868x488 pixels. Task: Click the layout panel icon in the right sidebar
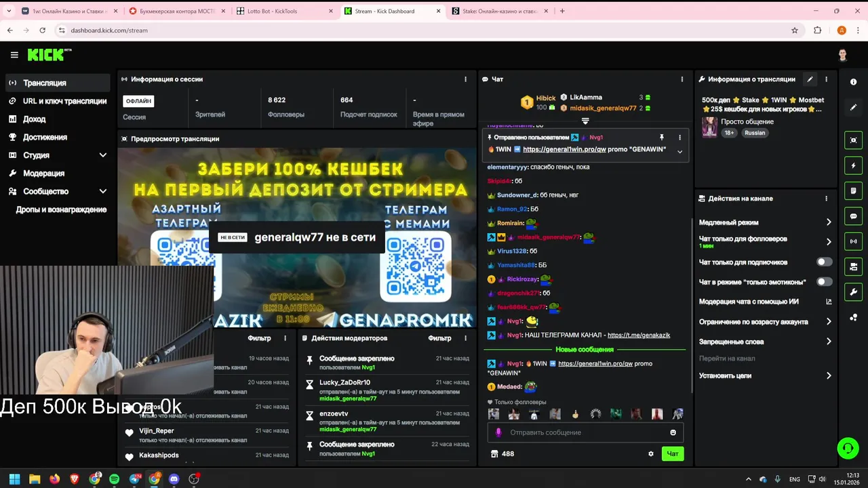[x=853, y=266]
